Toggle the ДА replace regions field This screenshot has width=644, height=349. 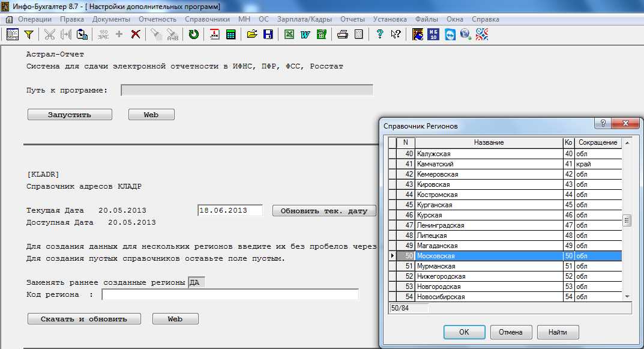pyautogui.click(x=196, y=283)
